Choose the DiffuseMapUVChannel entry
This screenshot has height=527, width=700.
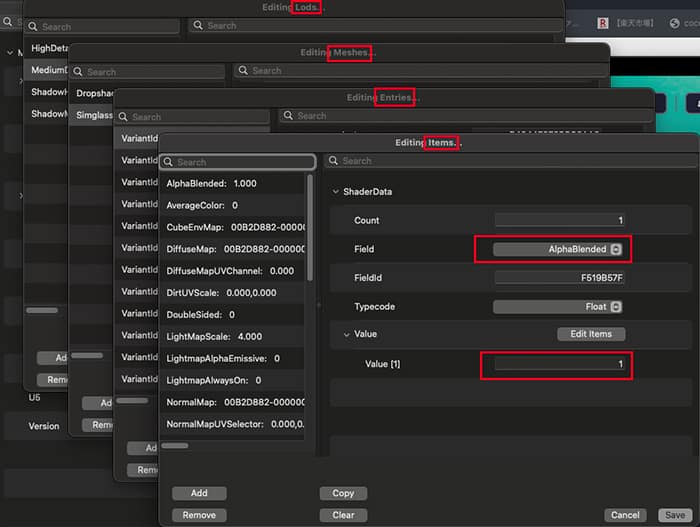[x=230, y=270]
